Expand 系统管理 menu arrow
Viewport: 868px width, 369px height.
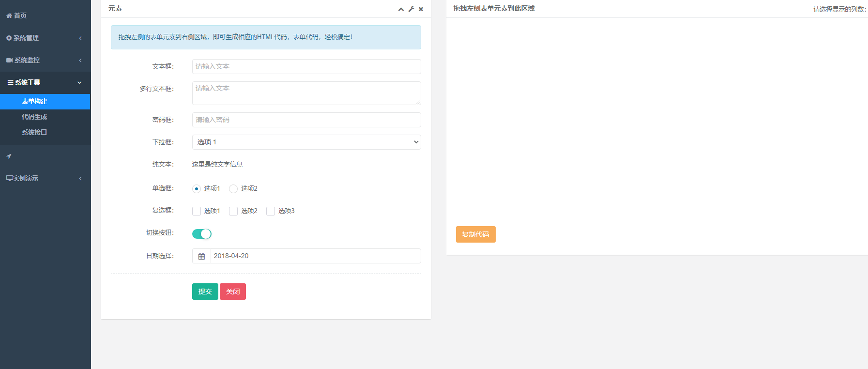click(80, 38)
